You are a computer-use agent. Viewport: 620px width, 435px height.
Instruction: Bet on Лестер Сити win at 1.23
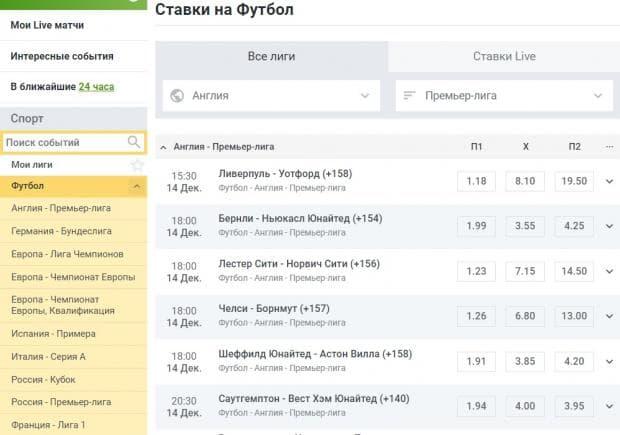coord(476,271)
